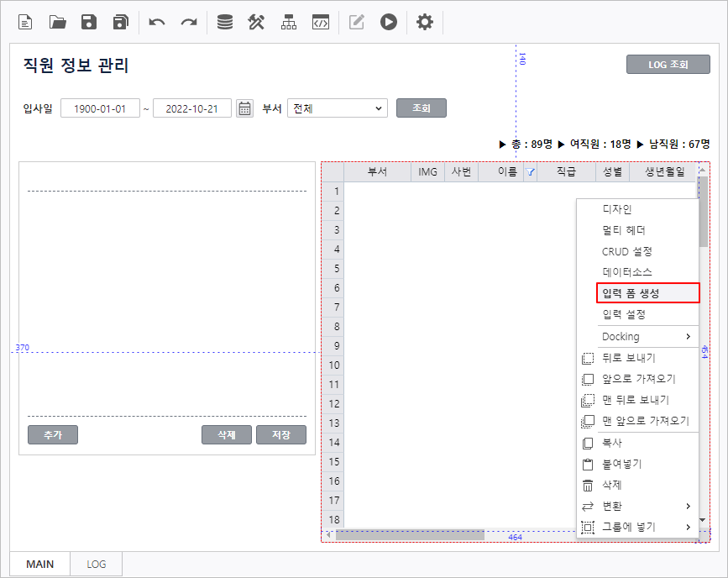The image size is (728, 578).
Task: Select 입력 폼 생성 from the context menu
Action: tap(647, 293)
